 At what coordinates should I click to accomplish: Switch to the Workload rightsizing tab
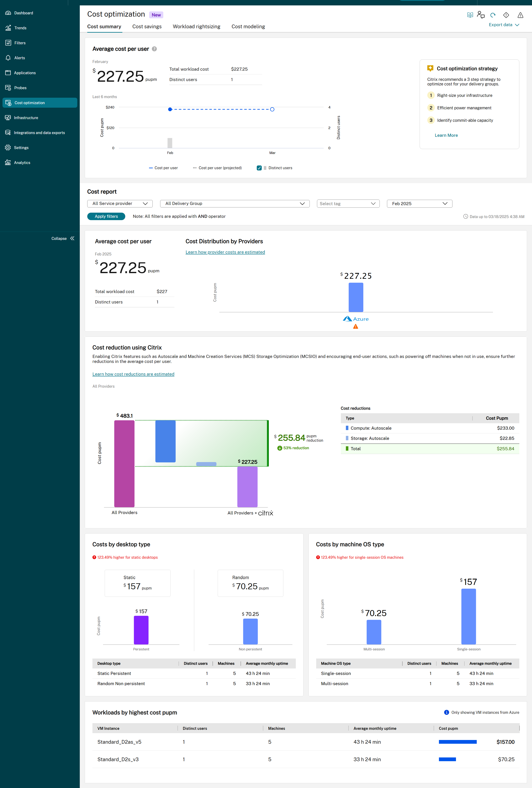196,26
